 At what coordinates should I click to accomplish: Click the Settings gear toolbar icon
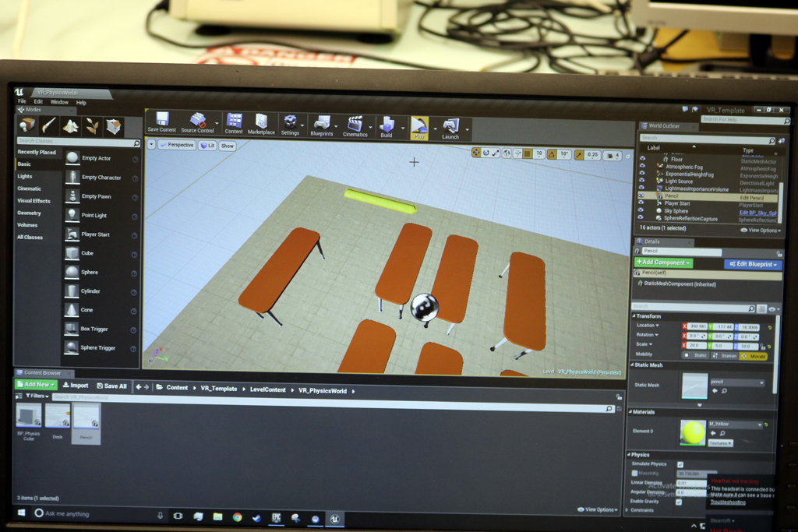click(290, 122)
